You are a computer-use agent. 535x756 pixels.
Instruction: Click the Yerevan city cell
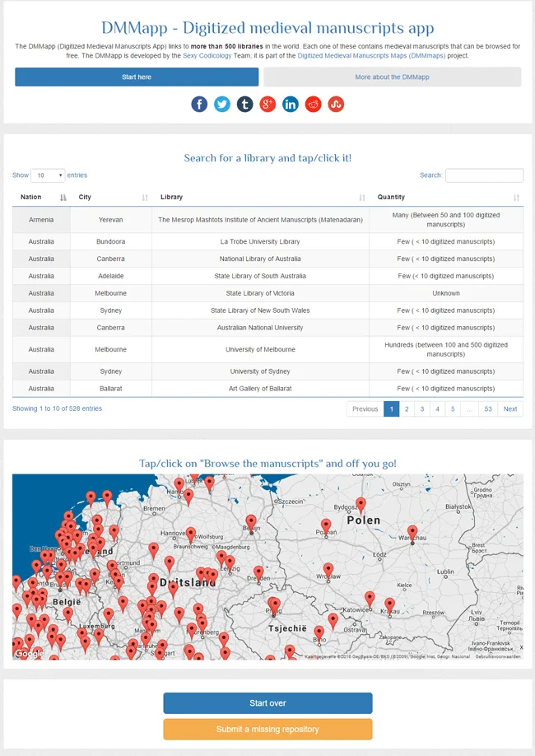pos(111,220)
